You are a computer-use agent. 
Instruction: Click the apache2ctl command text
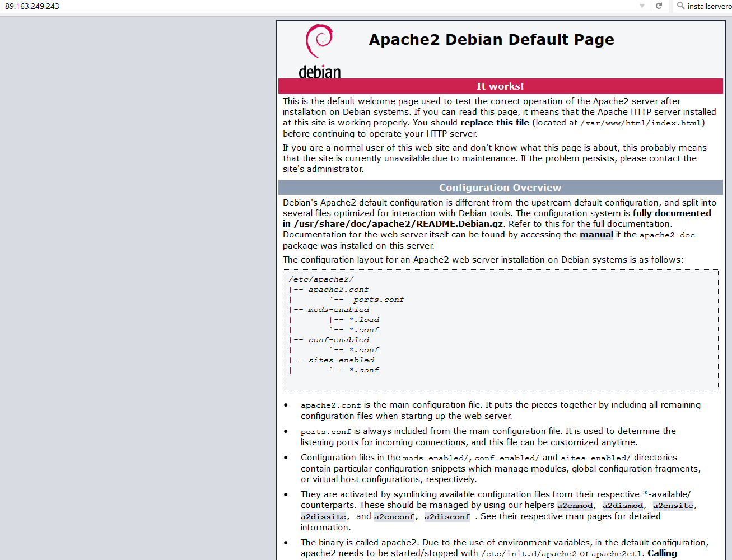[x=617, y=554]
